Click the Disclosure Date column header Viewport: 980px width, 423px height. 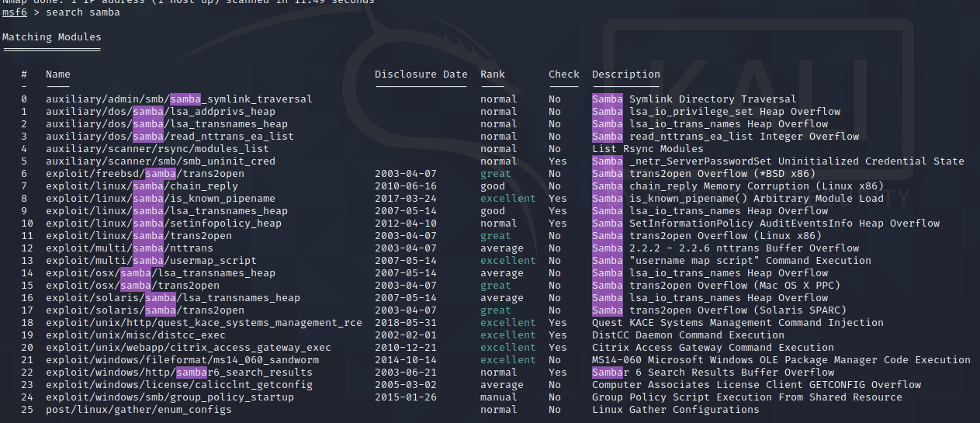[421, 75]
